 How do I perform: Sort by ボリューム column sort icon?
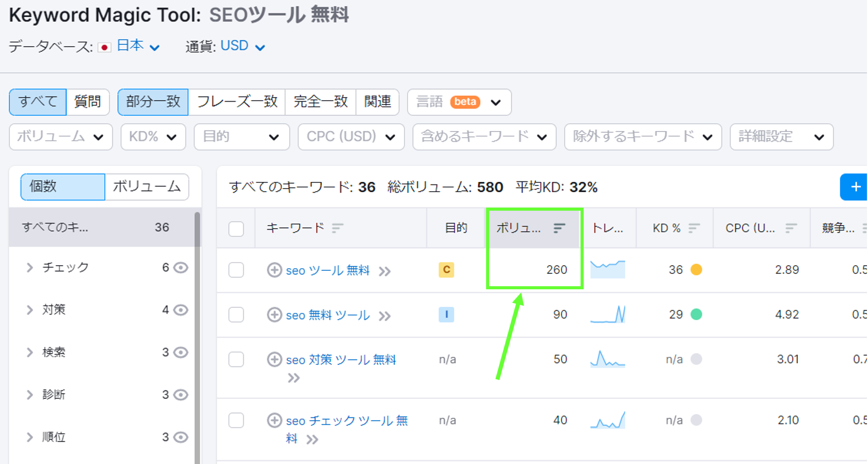(x=560, y=228)
